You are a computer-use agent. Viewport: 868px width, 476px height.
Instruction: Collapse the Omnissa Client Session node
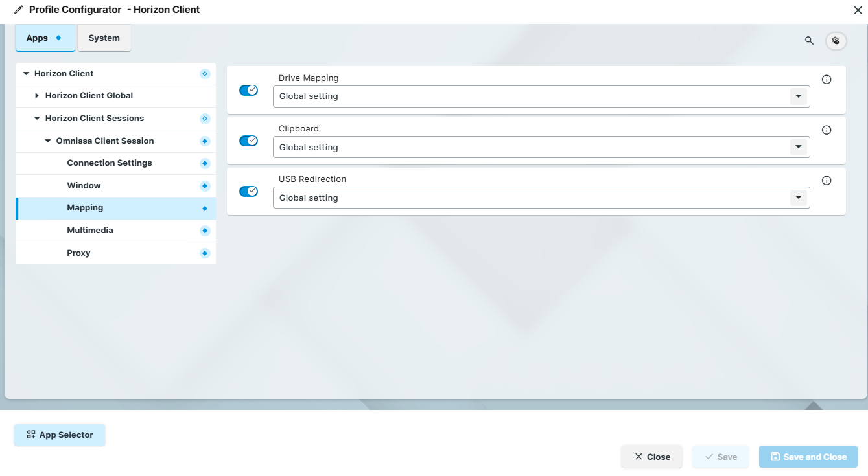[x=48, y=141]
